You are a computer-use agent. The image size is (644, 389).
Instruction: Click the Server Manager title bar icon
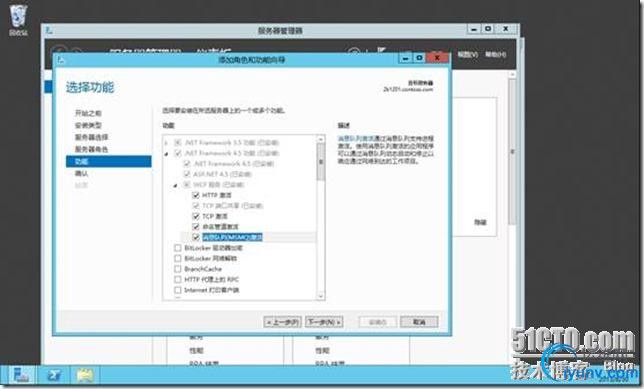coord(49,30)
